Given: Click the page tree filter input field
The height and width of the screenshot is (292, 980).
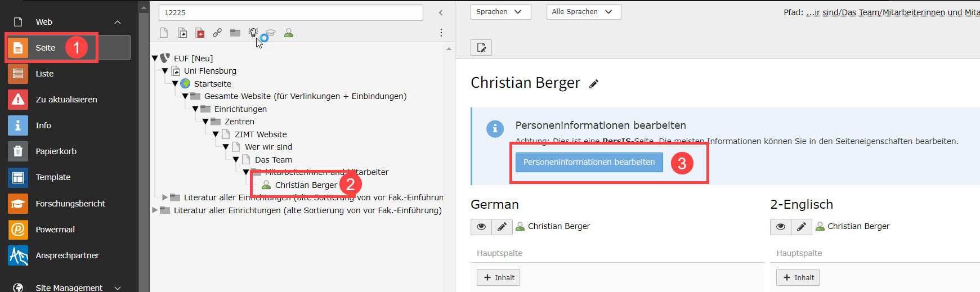Looking at the screenshot, I should click(290, 12).
